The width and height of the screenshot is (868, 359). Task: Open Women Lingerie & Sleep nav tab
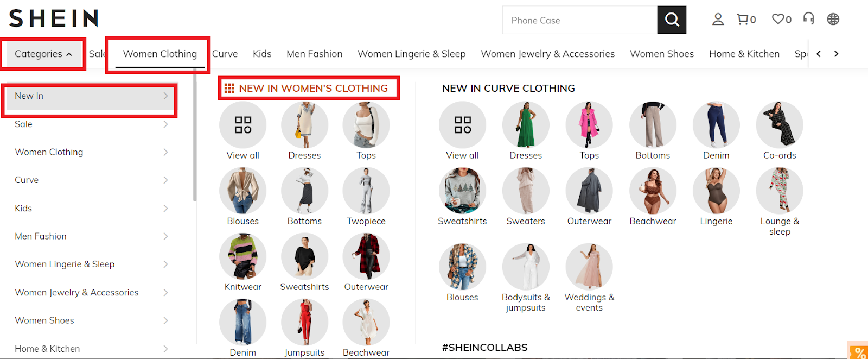click(x=412, y=54)
